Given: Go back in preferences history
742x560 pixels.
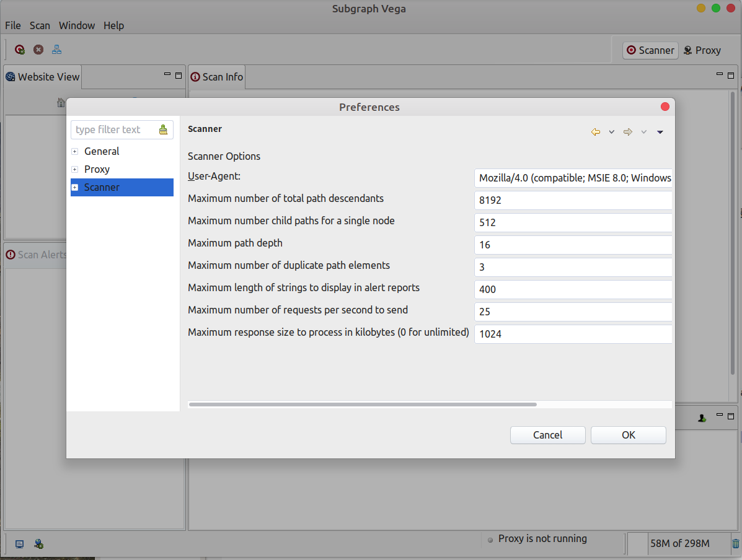Looking at the screenshot, I should (x=596, y=132).
